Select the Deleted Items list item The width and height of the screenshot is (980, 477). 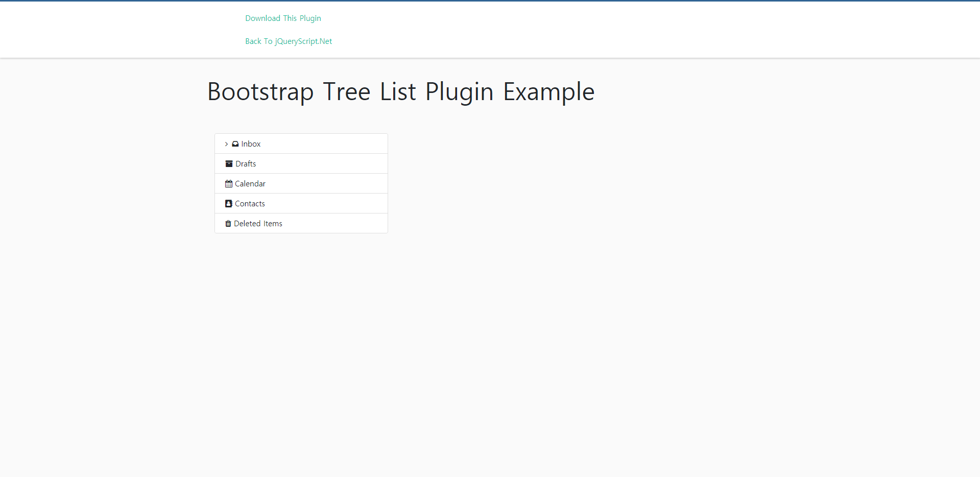[x=301, y=224]
